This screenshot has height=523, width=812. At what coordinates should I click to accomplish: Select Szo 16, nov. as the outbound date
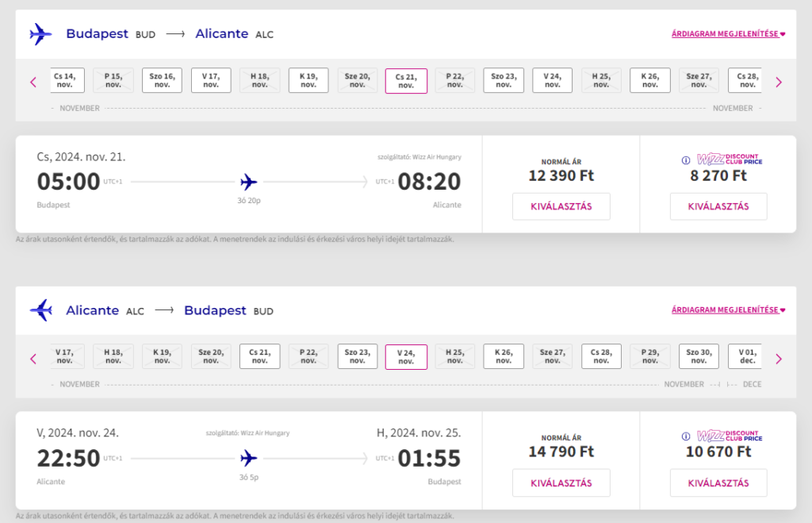tap(162, 80)
